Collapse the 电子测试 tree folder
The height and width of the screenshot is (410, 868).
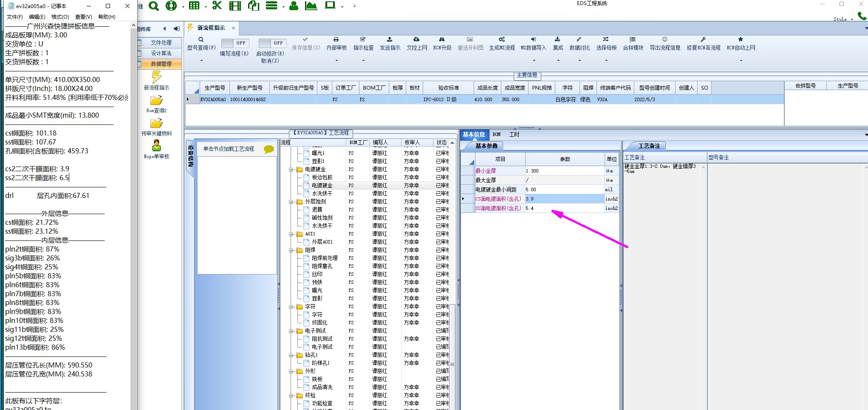291,331
